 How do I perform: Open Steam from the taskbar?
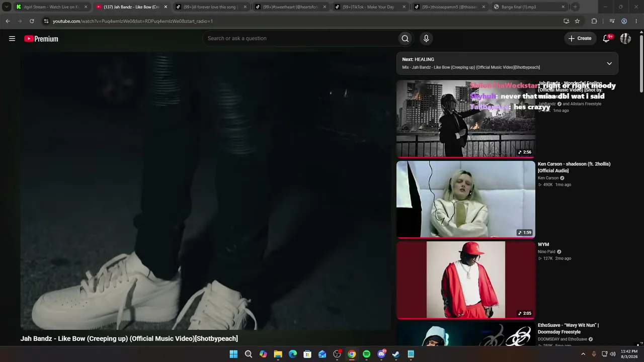pyautogui.click(x=396, y=354)
